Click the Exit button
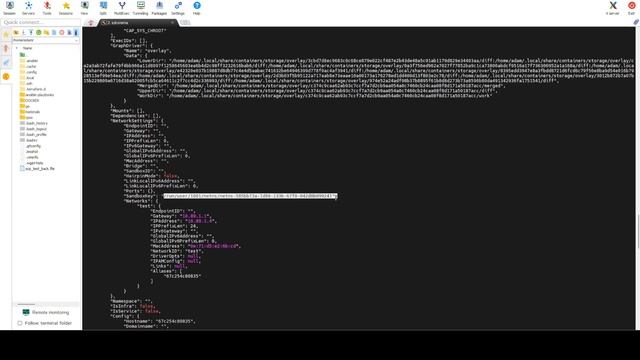Image resolution: width=640 pixels, height=360 pixels. 631,8
